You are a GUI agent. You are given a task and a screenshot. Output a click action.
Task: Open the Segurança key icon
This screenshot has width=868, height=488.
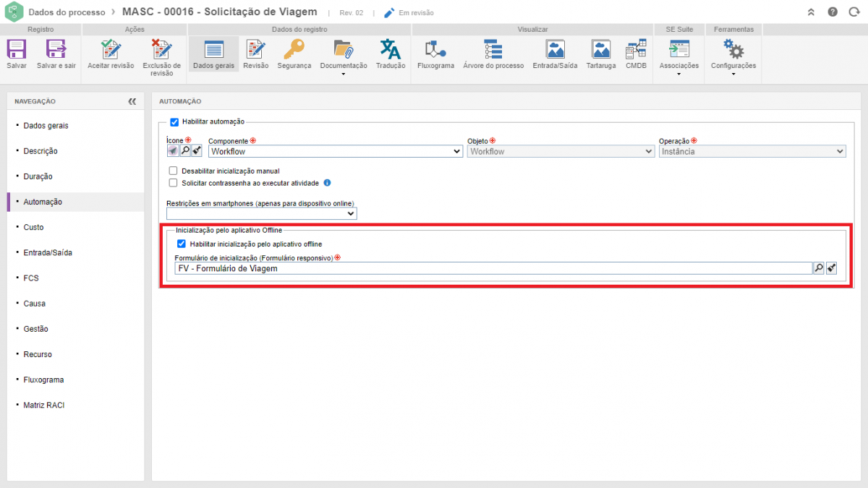pos(294,50)
